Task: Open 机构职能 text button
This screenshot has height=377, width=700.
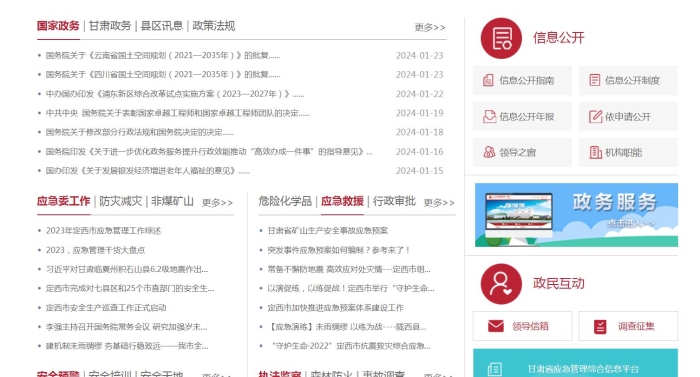Action: pyautogui.click(x=623, y=153)
